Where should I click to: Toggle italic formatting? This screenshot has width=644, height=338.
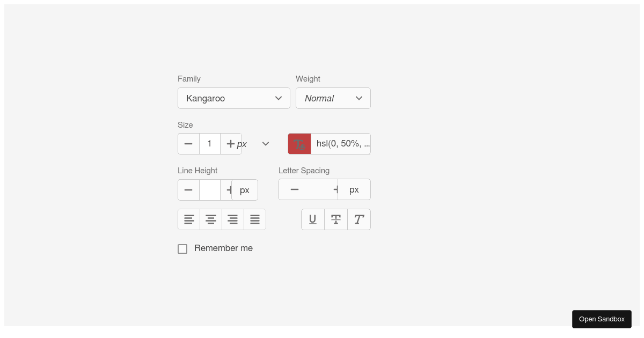358,219
